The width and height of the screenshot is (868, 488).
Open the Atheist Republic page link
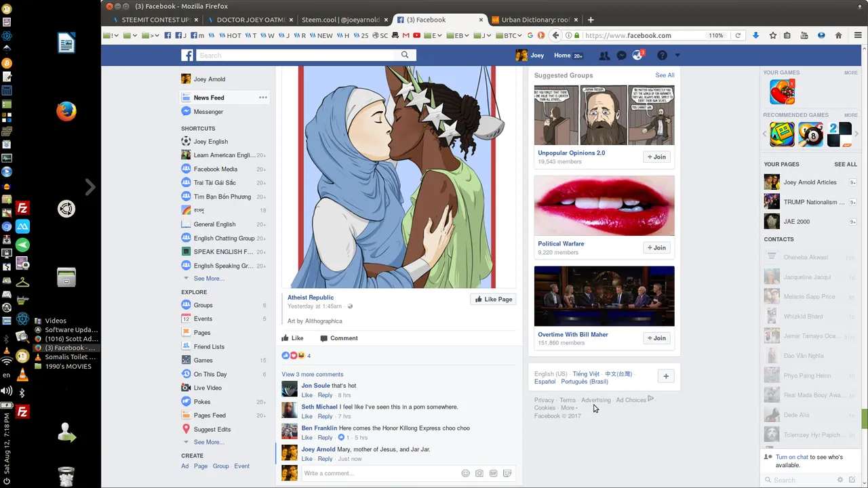point(310,298)
